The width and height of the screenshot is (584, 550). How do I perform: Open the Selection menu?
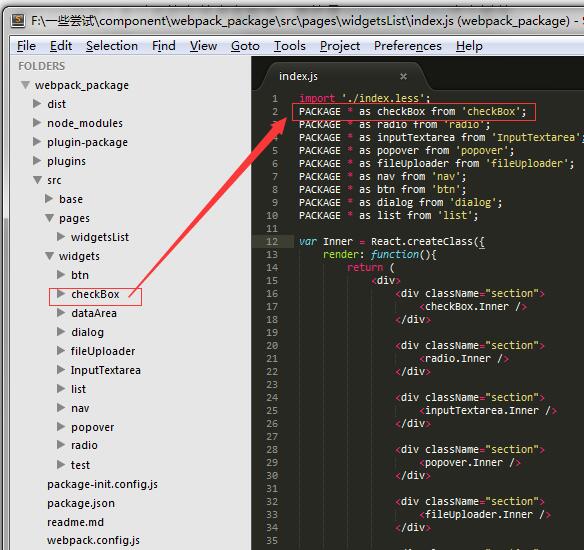112,46
